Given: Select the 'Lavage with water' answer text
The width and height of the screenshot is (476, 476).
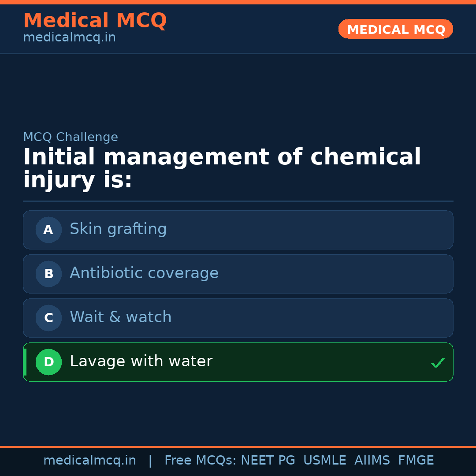Looking at the screenshot, I should (x=141, y=361).
